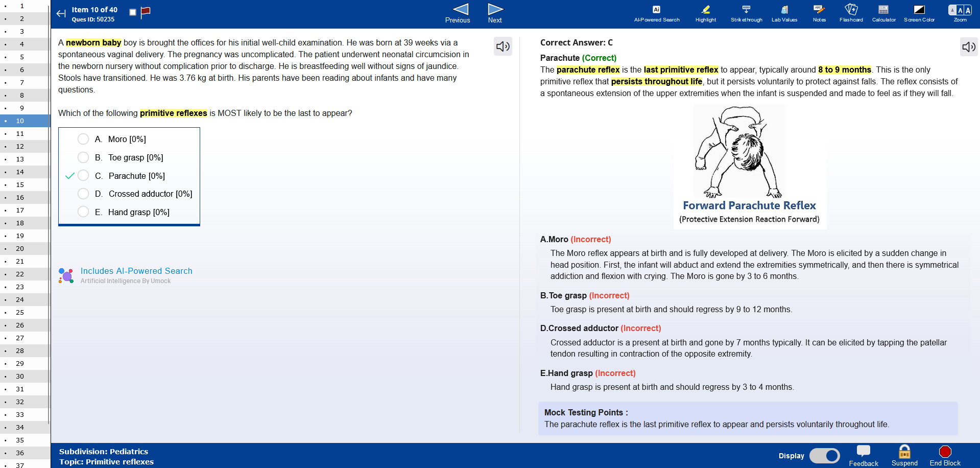Click the 'Correct Answer: C' heading
Image resolution: width=980 pixels, height=468 pixels.
577,42
